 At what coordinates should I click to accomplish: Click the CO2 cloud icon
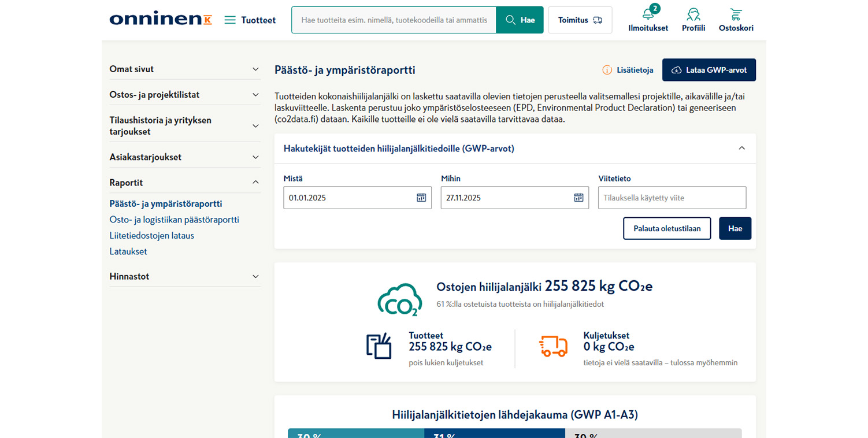click(399, 300)
